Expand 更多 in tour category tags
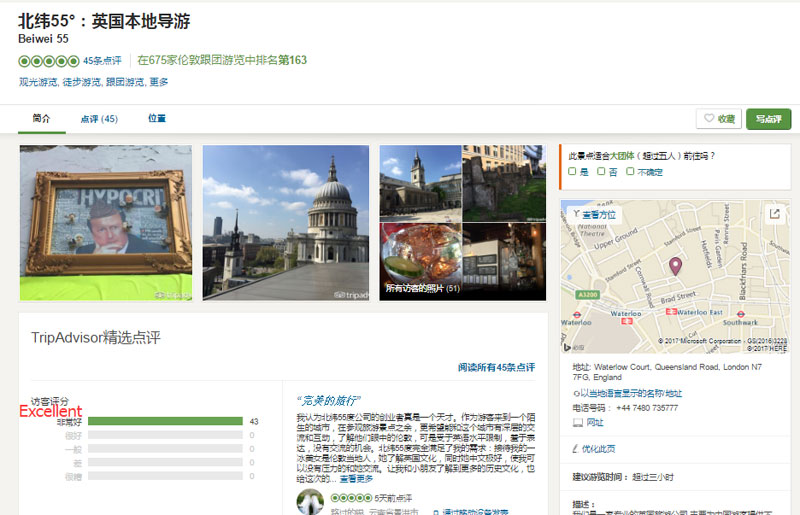Screen dimensions: 800x515 pos(159,82)
